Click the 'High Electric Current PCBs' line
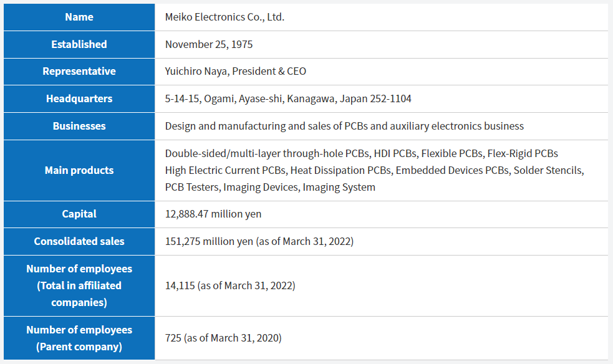 click(375, 170)
